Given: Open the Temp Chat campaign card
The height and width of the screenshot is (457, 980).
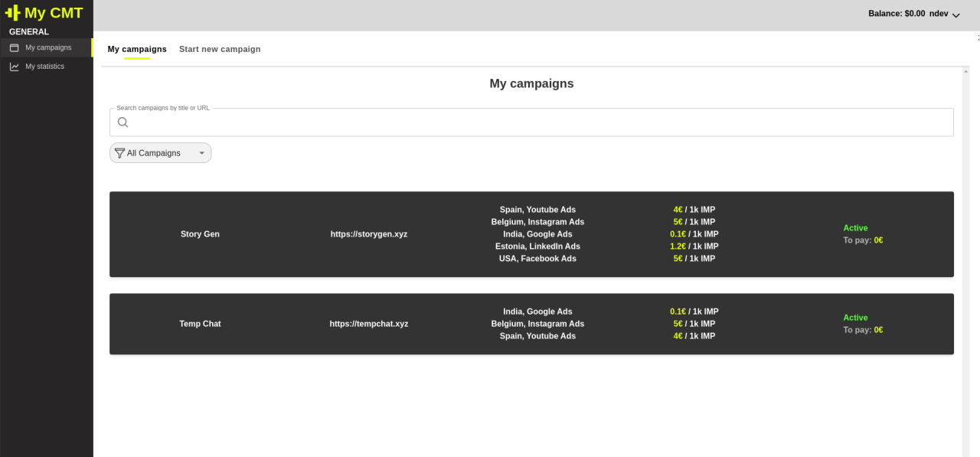Looking at the screenshot, I should (x=531, y=323).
